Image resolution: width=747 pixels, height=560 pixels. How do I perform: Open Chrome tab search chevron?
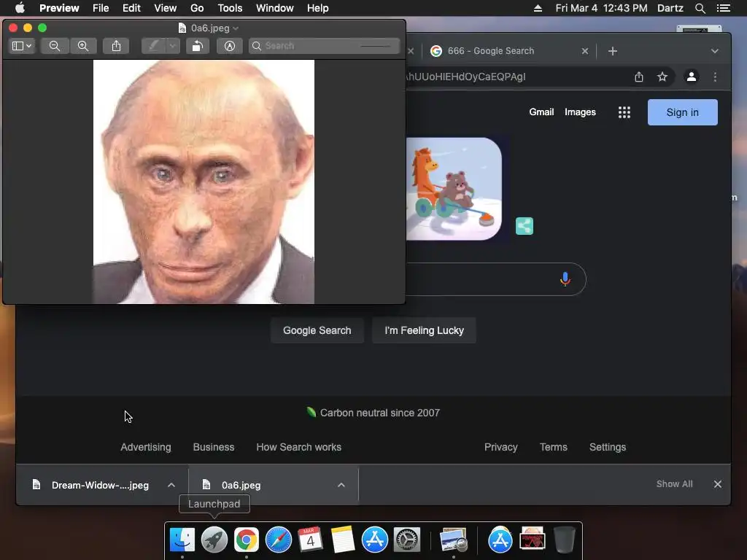[x=715, y=51]
